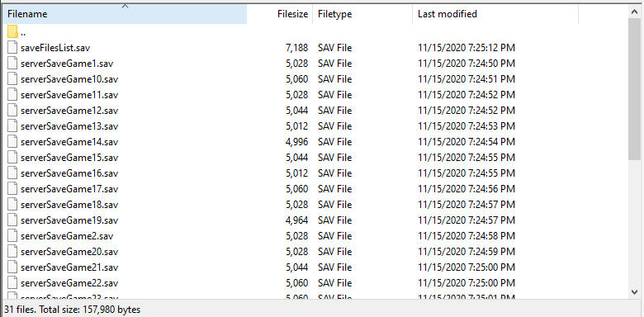Image resolution: width=644 pixels, height=317 pixels.
Task: Select the serverSaveGame14.sav file icon
Action: 12,142
